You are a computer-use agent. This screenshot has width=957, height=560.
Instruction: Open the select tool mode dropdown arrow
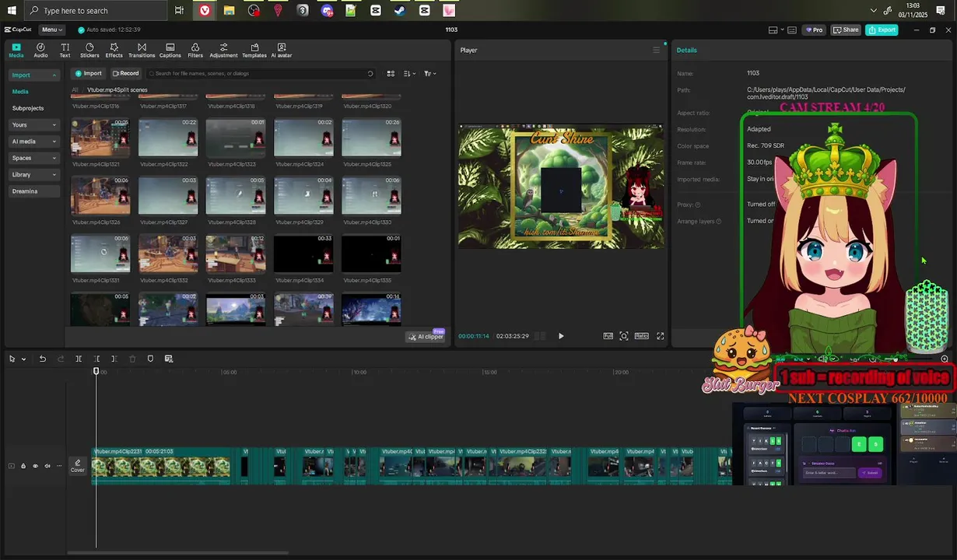(x=23, y=359)
